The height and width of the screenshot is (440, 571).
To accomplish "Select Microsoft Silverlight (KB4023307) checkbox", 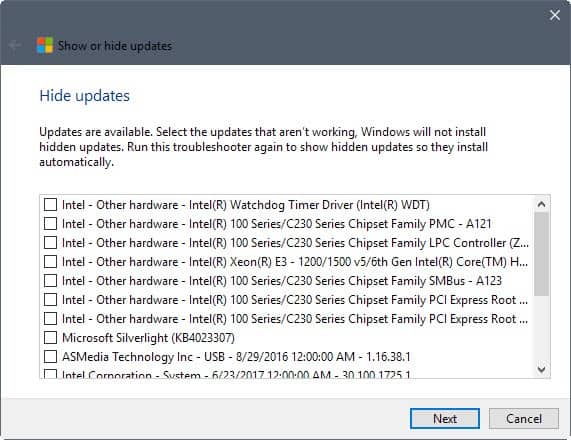I will pos(50,338).
